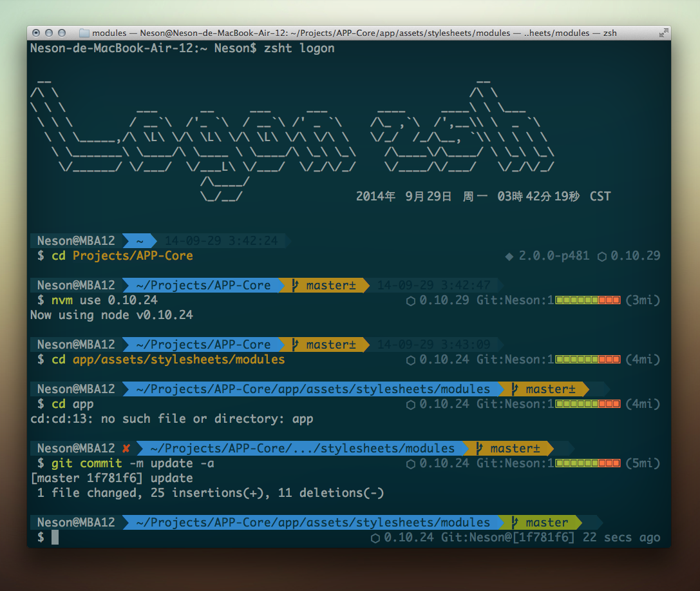Click the colored git status blocks next to (3mi)

click(587, 301)
